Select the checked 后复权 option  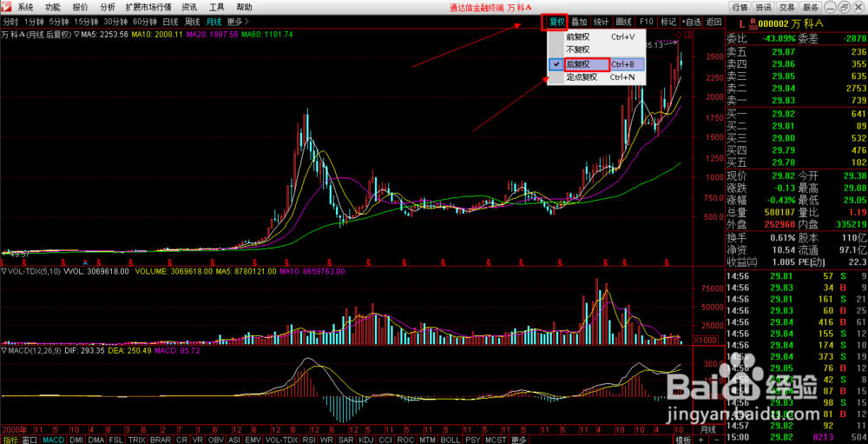[x=597, y=64]
